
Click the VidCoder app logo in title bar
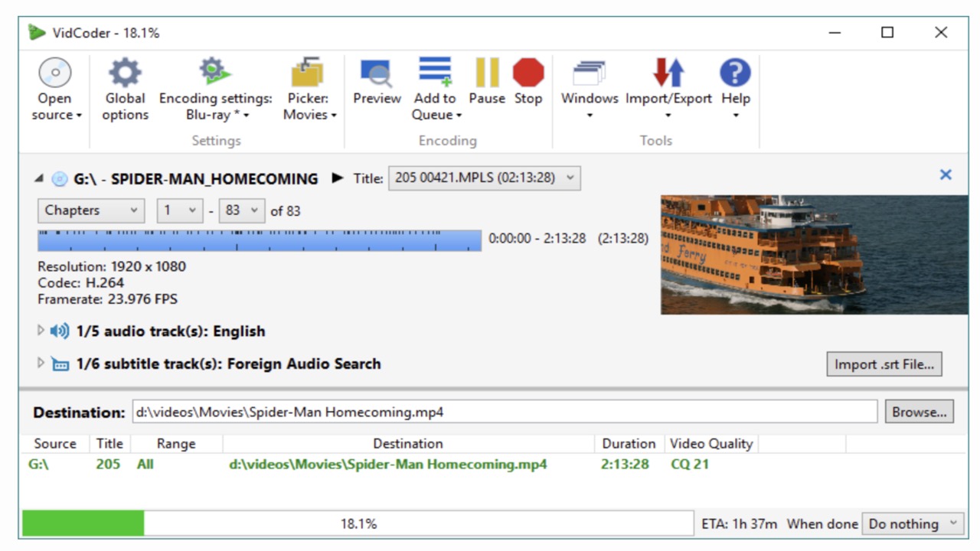tap(37, 32)
